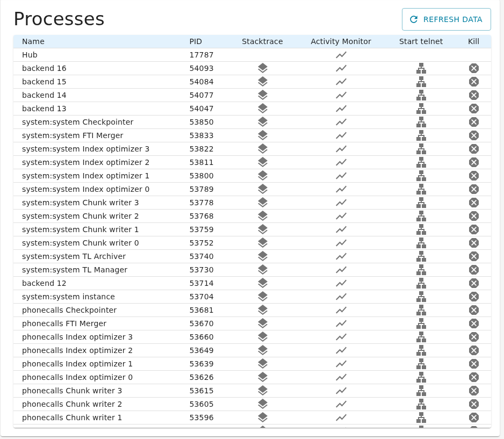Select PID 53670 cell
504x439 pixels.
[201, 323]
